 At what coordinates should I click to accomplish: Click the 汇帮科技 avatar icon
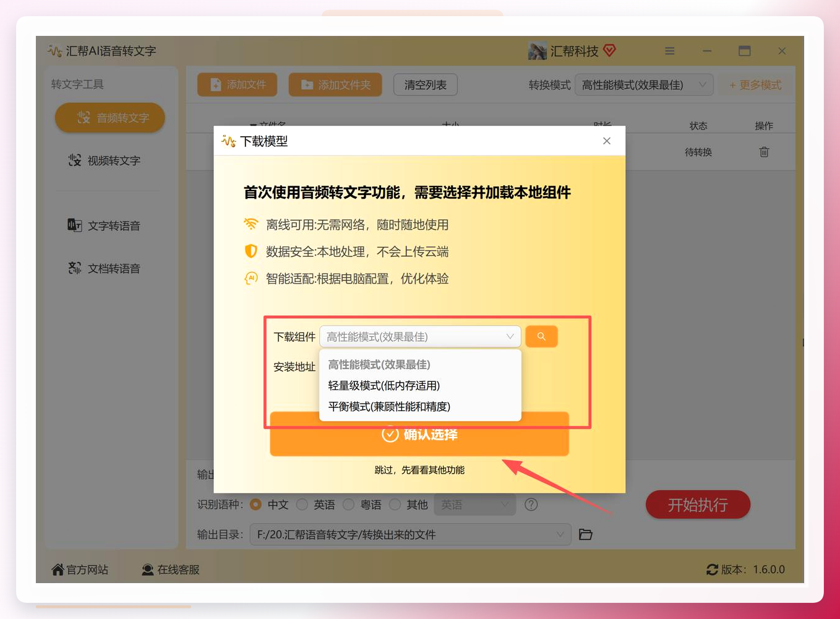click(538, 51)
